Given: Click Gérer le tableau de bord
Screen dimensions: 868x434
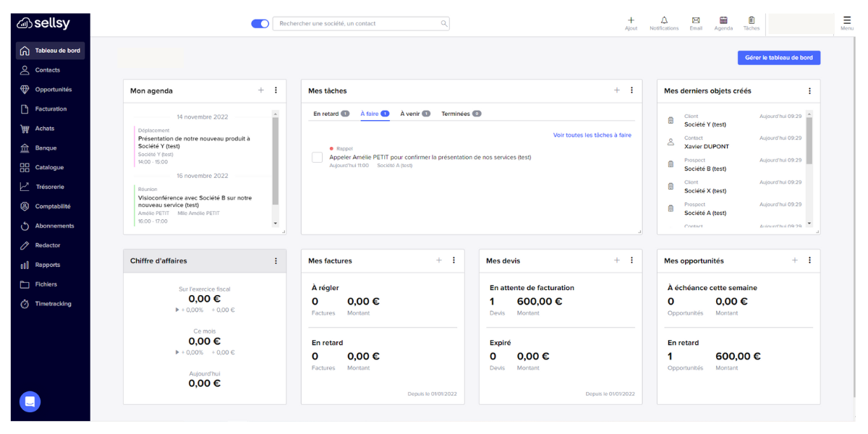Looking at the screenshot, I should [779, 58].
